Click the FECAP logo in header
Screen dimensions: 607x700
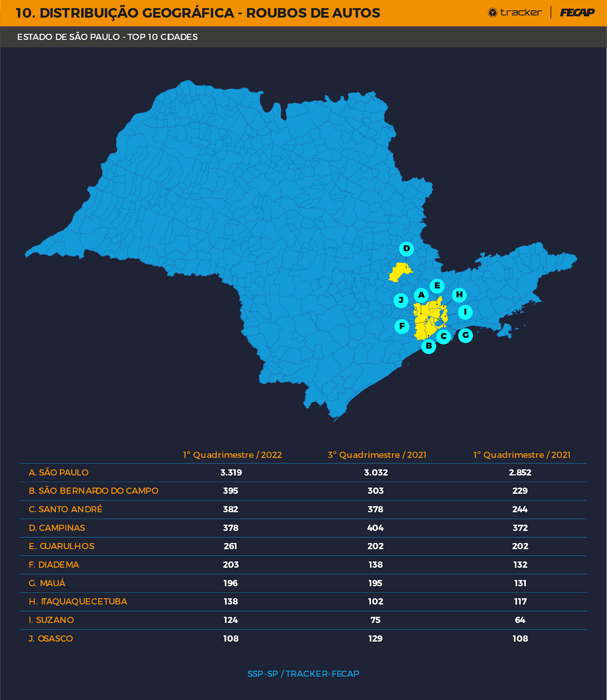tap(577, 13)
